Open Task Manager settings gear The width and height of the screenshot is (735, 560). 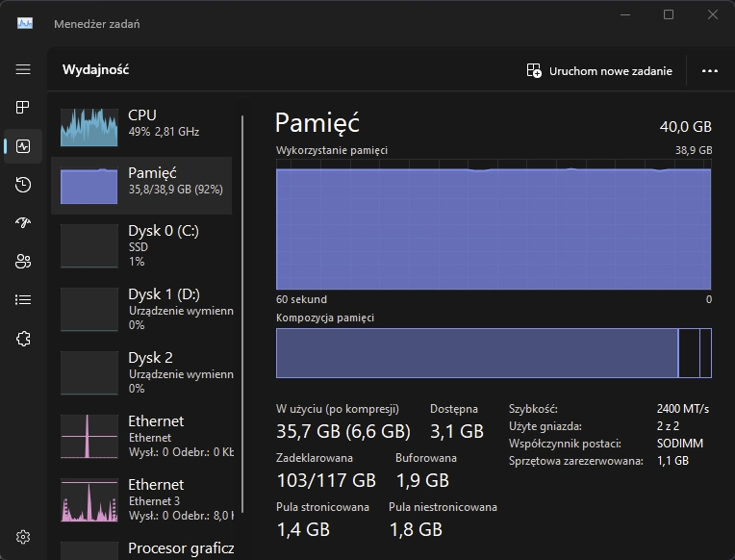[23, 537]
